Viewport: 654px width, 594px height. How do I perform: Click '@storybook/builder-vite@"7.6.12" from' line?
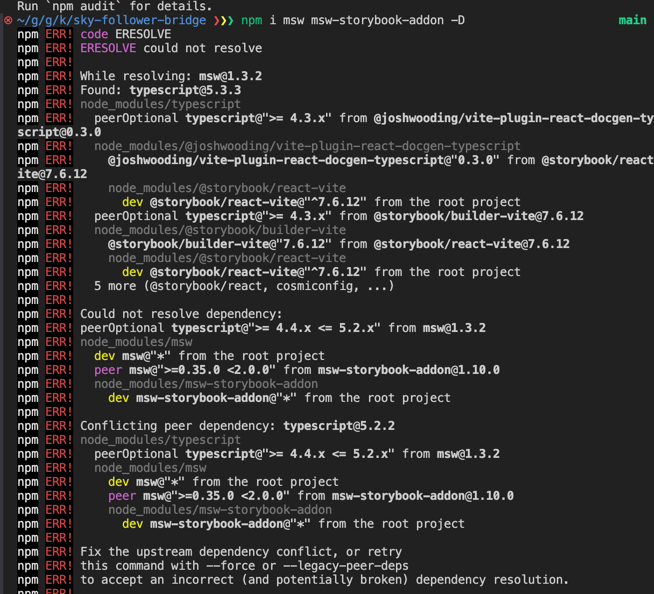point(339,244)
